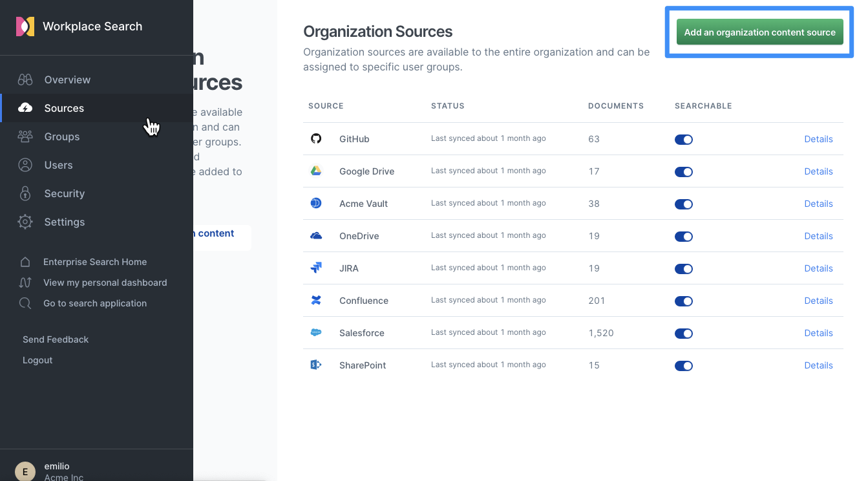Open Details for Google Drive
The image size is (868, 481).
tap(818, 171)
